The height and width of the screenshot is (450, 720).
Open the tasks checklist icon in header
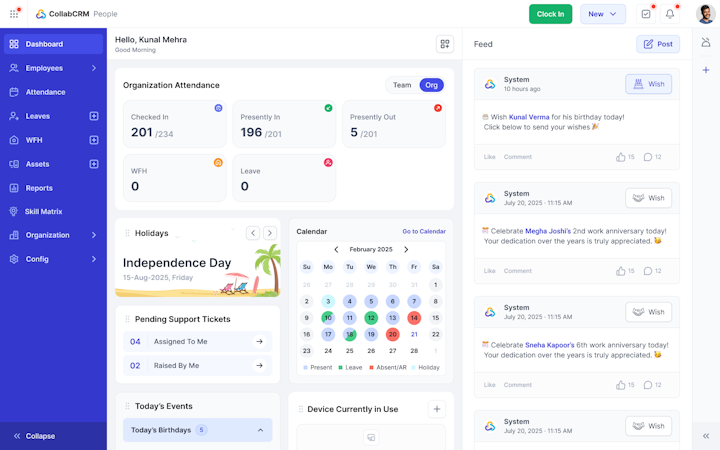(646, 14)
